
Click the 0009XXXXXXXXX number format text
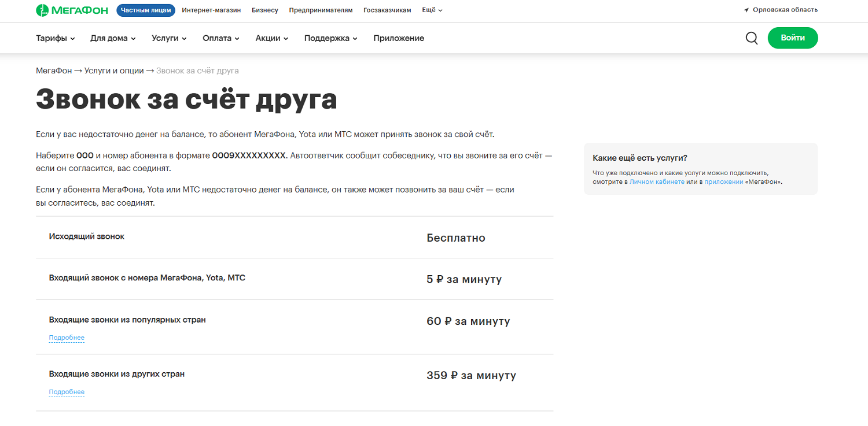tap(249, 155)
